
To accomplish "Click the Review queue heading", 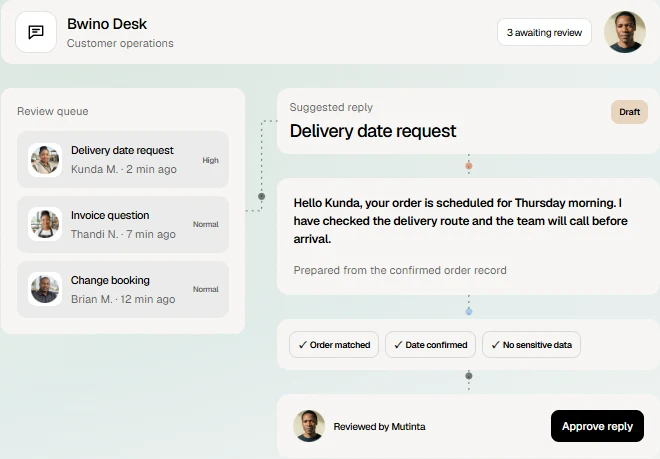I will point(53,111).
